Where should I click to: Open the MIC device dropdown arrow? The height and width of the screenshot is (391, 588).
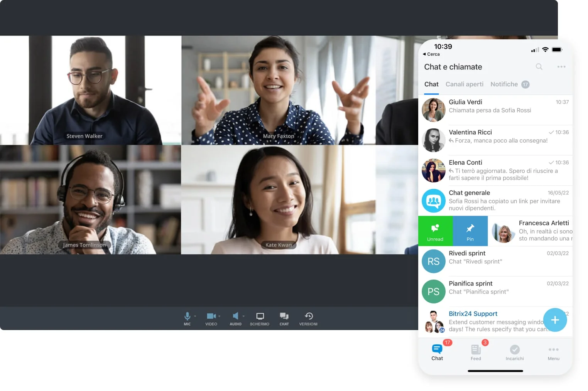coord(195,316)
